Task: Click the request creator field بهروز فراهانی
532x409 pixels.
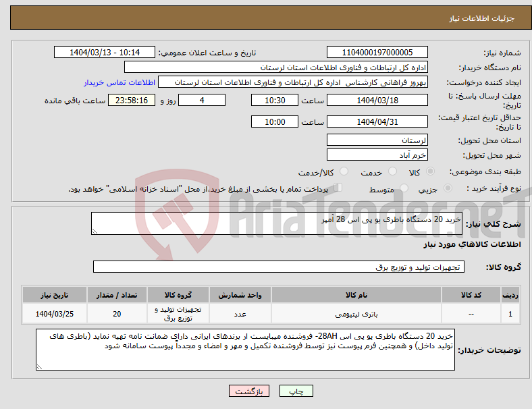Action: (x=293, y=82)
